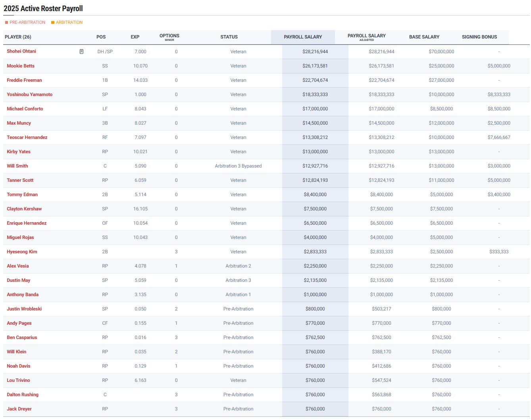Select Teoscar Hernandez signing bonus $7,666,667
Screen dimensions: 531x420
pyautogui.click(x=499, y=137)
